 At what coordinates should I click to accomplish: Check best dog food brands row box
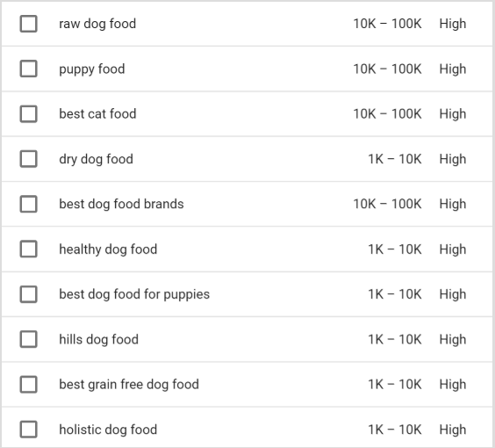tap(29, 204)
